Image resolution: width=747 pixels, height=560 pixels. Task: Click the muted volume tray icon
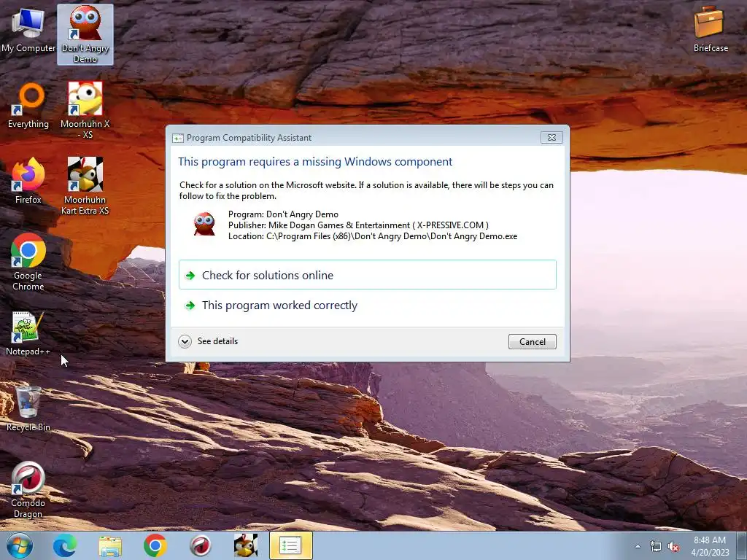tap(673, 547)
